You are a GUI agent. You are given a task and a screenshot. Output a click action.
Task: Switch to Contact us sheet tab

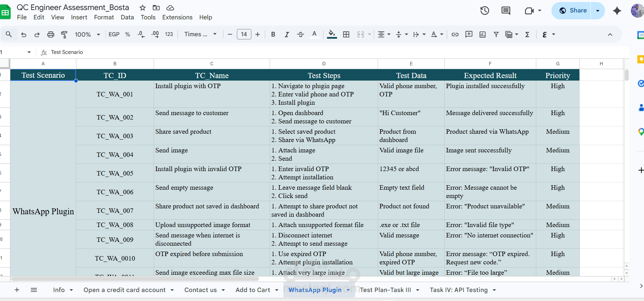coord(201,290)
